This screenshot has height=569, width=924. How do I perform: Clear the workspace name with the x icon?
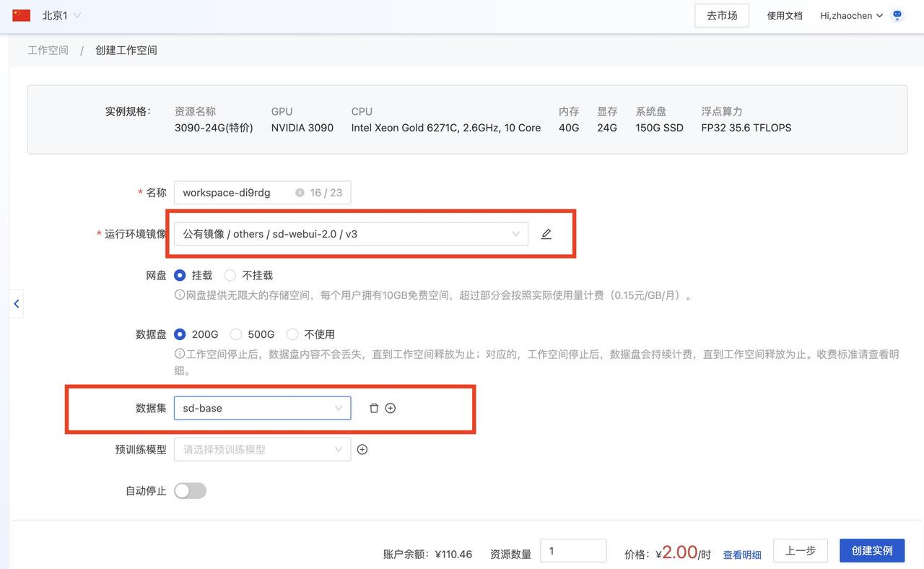click(300, 193)
